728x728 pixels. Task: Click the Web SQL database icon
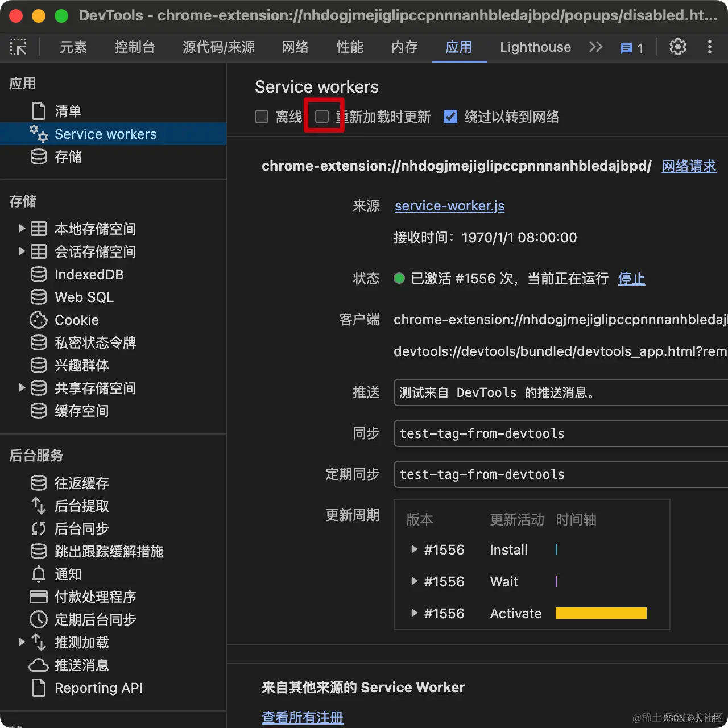point(39,297)
